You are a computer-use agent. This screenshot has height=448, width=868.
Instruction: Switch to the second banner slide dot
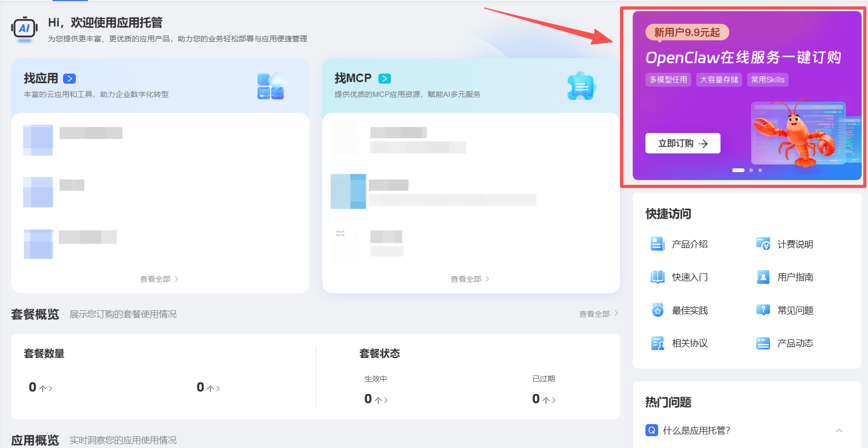[751, 170]
